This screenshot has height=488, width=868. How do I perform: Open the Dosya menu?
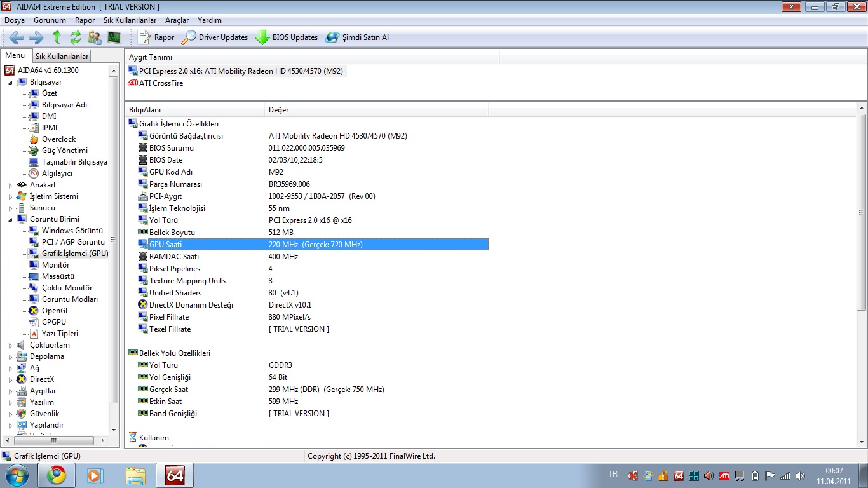pos(15,20)
